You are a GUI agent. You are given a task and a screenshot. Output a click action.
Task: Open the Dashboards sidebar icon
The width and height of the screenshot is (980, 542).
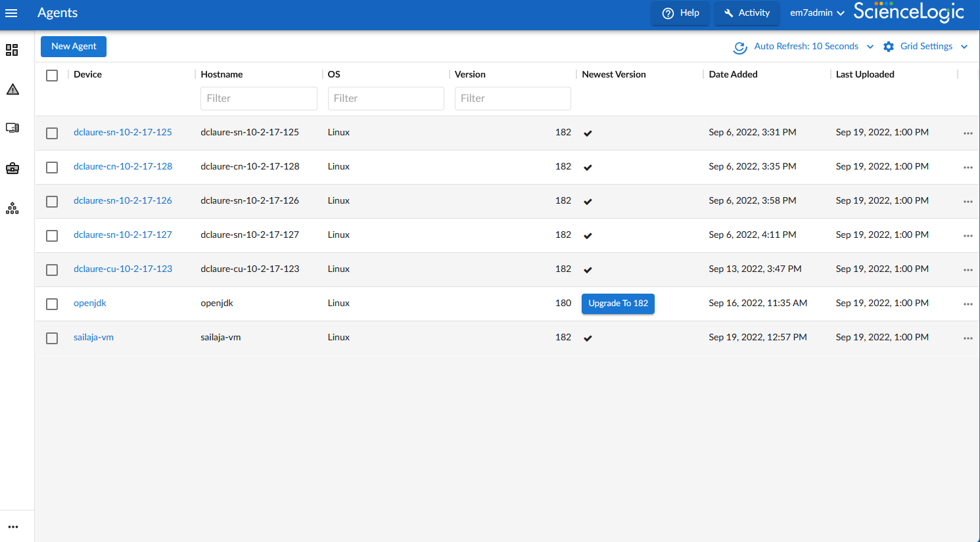coord(12,50)
